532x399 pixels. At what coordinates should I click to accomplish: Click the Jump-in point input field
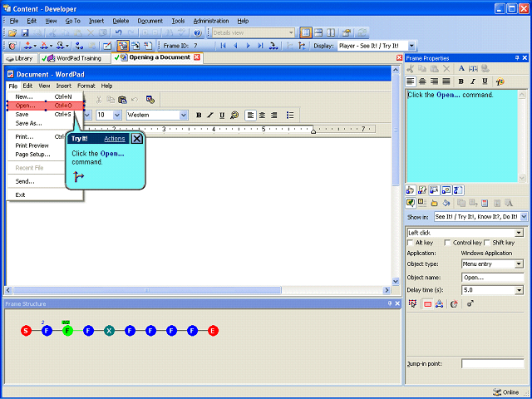[x=492, y=364]
